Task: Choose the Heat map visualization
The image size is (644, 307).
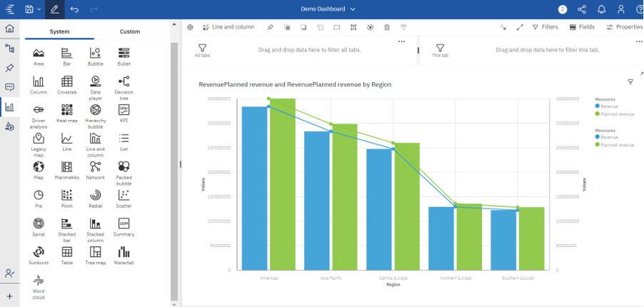Action: point(66,110)
